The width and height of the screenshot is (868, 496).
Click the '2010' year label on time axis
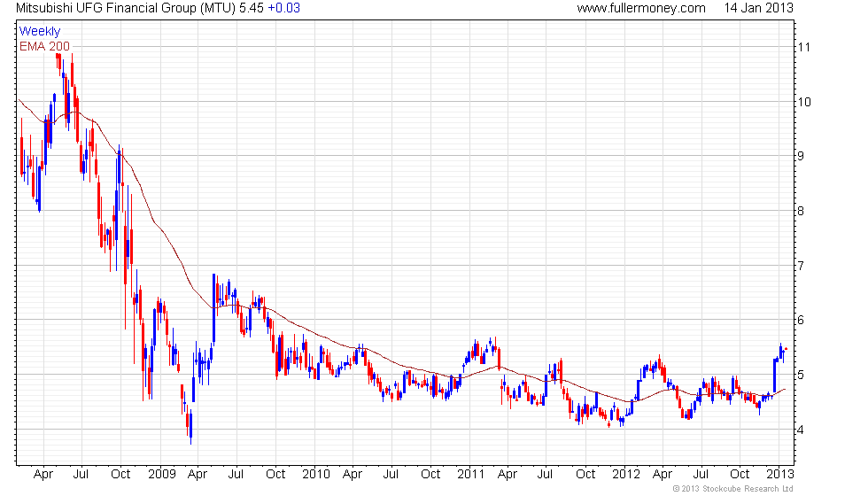pyautogui.click(x=316, y=475)
